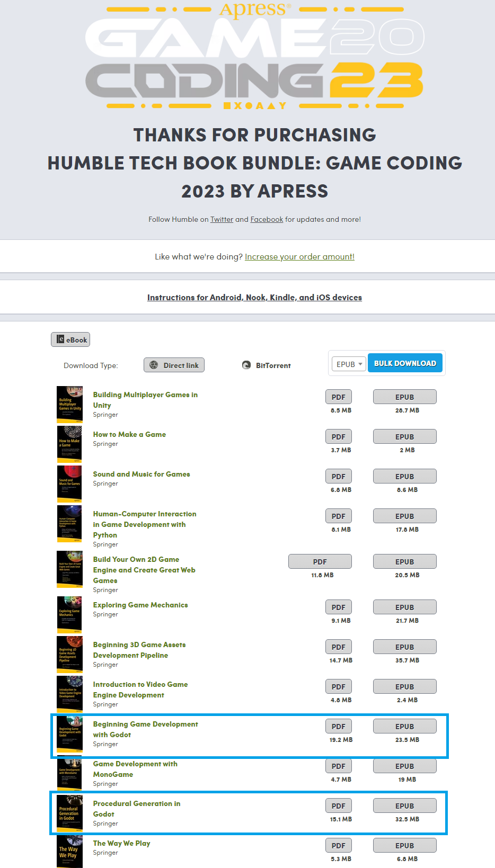The image size is (495, 868).
Task: Click The Way We Play cover thumbnail
Action: [x=69, y=852]
